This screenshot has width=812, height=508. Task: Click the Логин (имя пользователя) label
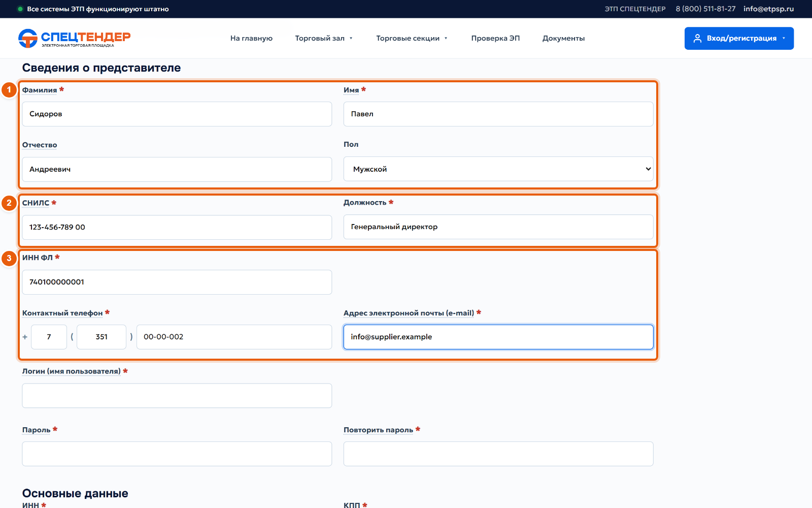point(72,371)
